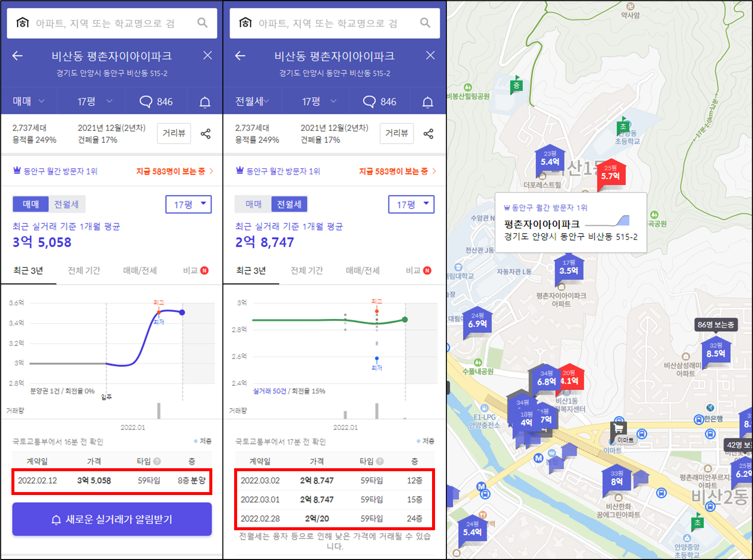Click the home logo icon in the left search bar
The height and width of the screenshot is (560, 753).
[x=23, y=22]
